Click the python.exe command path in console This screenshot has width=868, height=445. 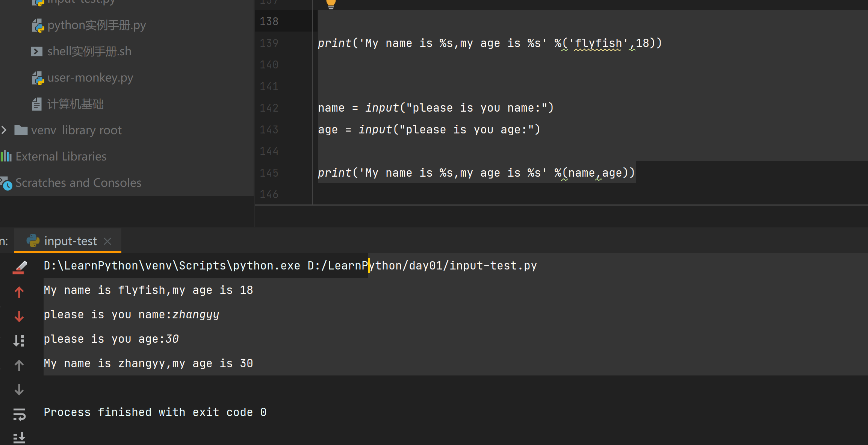[x=172, y=266]
